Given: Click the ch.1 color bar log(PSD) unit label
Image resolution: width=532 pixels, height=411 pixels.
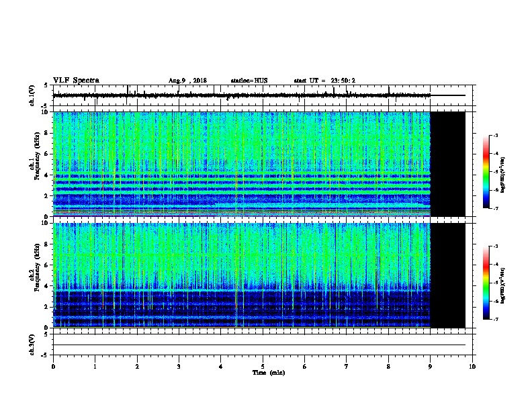Looking at the screenshot, I should [503, 175].
